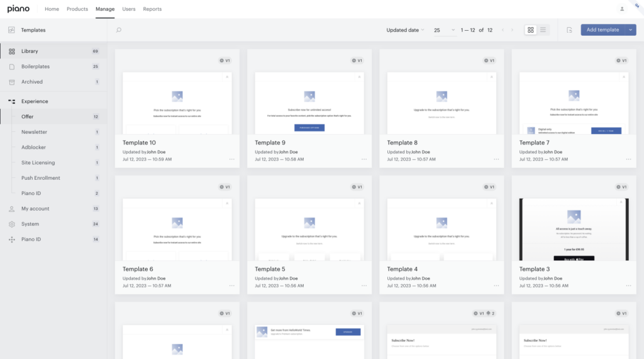
Task: Click the System gear icon
Action: tap(12, 224)
